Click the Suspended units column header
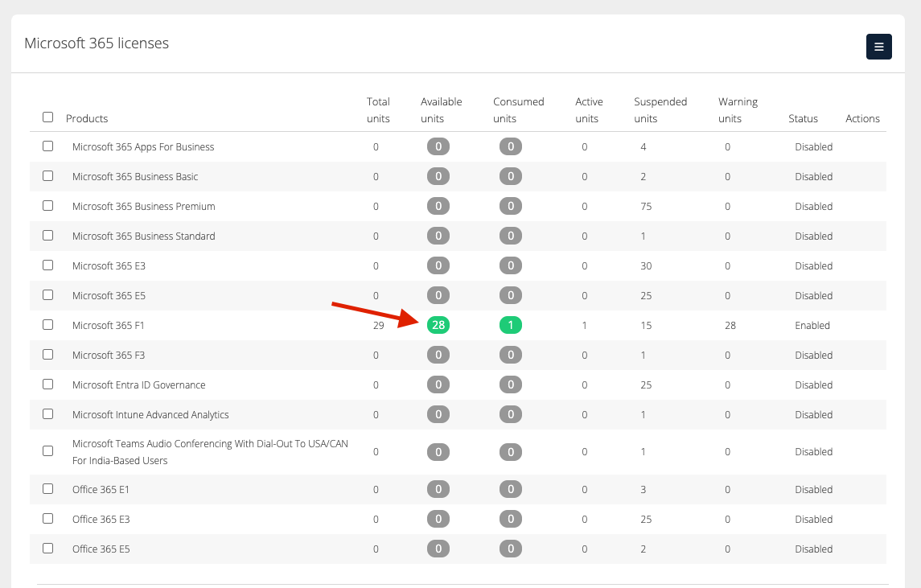The height and width of the screenshot is (588, 921). tap(660, 110)
